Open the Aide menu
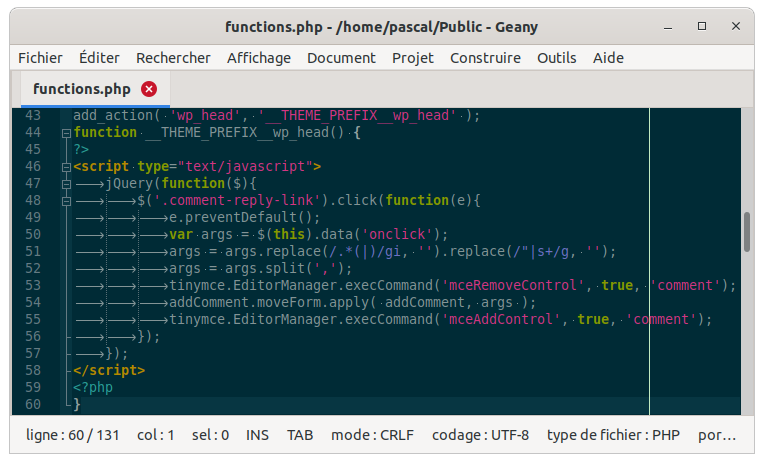Image resolution: width=764 pixels, height=463 pixels. point(608,58)
